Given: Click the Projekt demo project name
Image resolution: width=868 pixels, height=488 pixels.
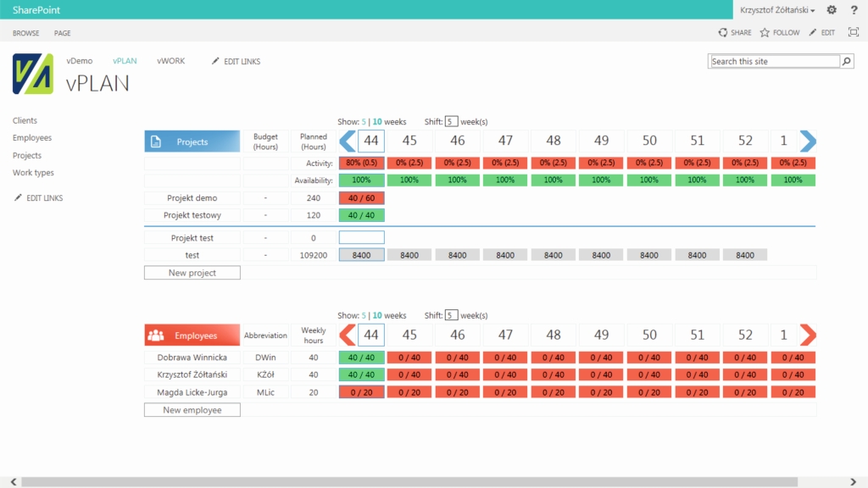Looking at the screenshot, I should (x=192, y=198).
